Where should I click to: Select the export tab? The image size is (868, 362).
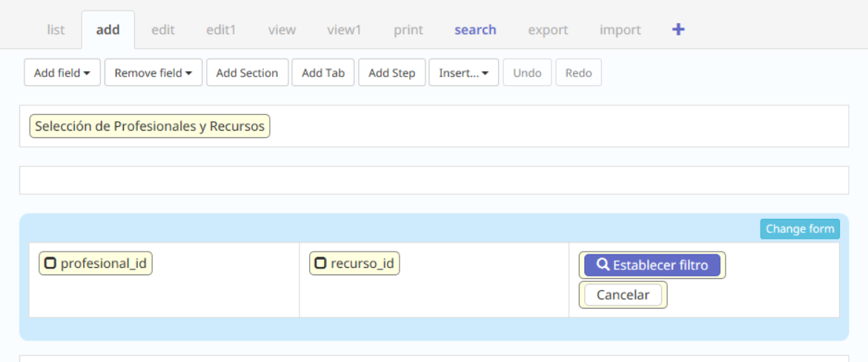548,30
